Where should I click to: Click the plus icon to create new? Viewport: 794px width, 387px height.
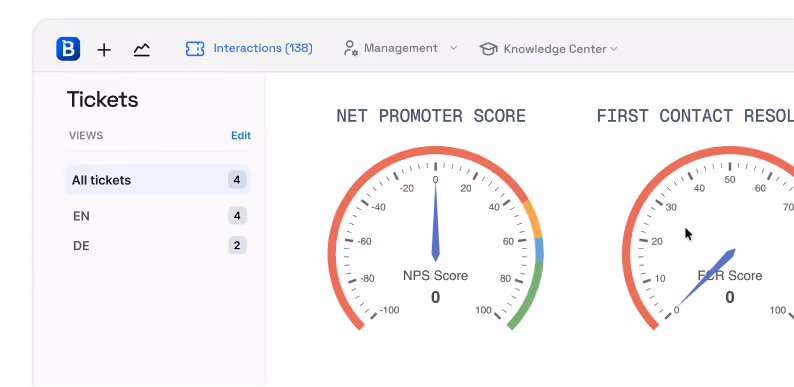pos(104,50)
